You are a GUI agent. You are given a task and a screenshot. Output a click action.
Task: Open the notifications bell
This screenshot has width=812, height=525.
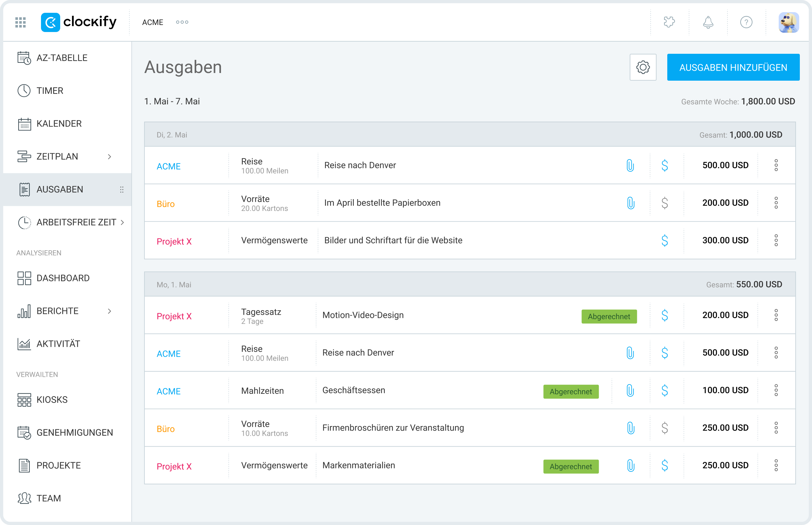pos(708,22)
